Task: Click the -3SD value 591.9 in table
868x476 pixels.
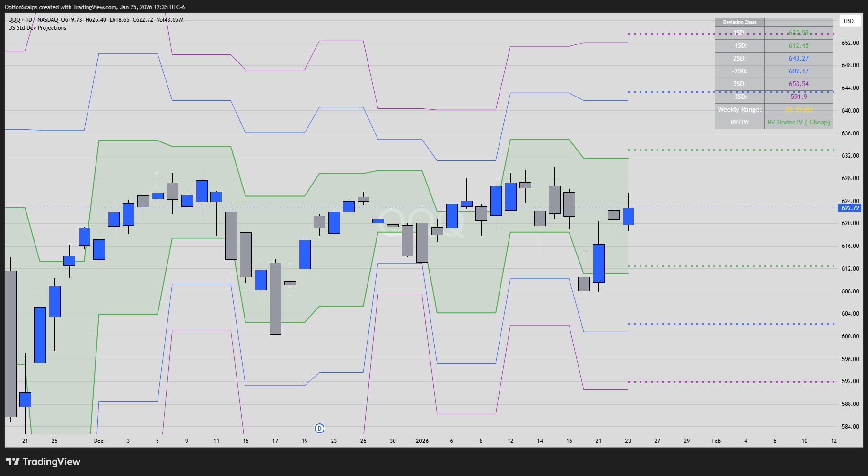Action: 798,97
